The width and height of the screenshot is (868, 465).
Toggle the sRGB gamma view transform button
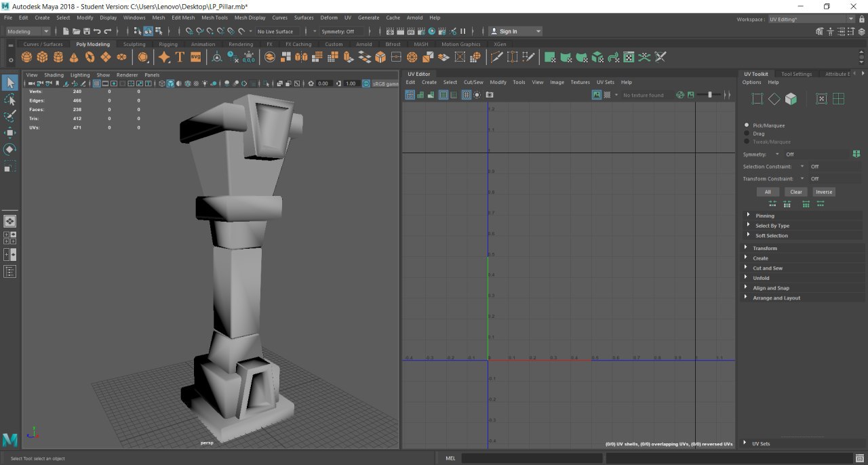pyautogui.click(x=366, y=83)
